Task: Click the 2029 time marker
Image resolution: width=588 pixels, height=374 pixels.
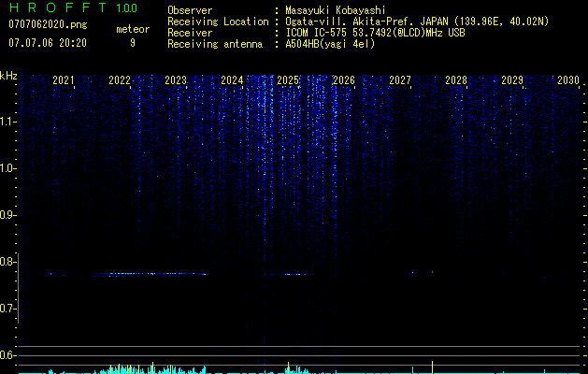Action: (x=512, y=80)
